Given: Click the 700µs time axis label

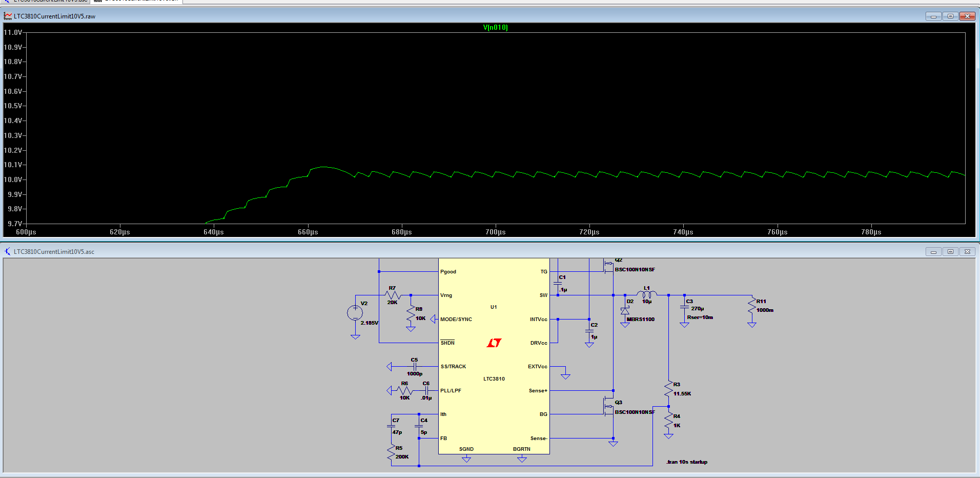Looking at the screenshot, I should tap(496, 232).
